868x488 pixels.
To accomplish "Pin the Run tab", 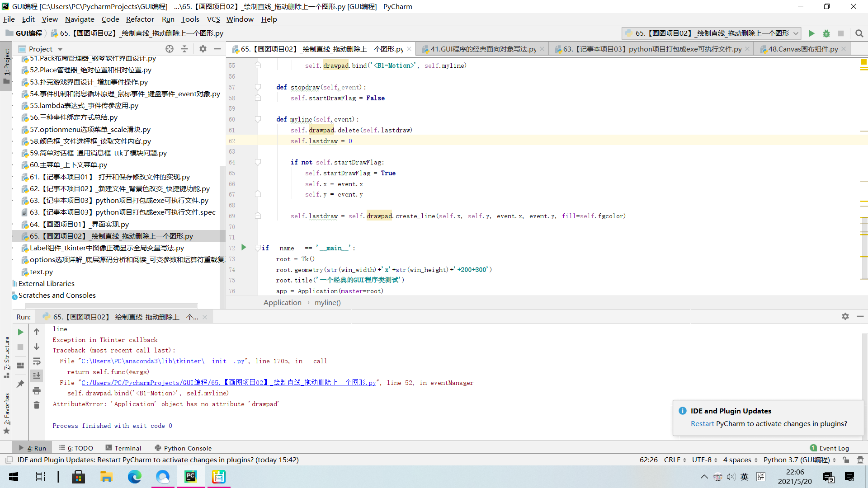I will point(20,384).
